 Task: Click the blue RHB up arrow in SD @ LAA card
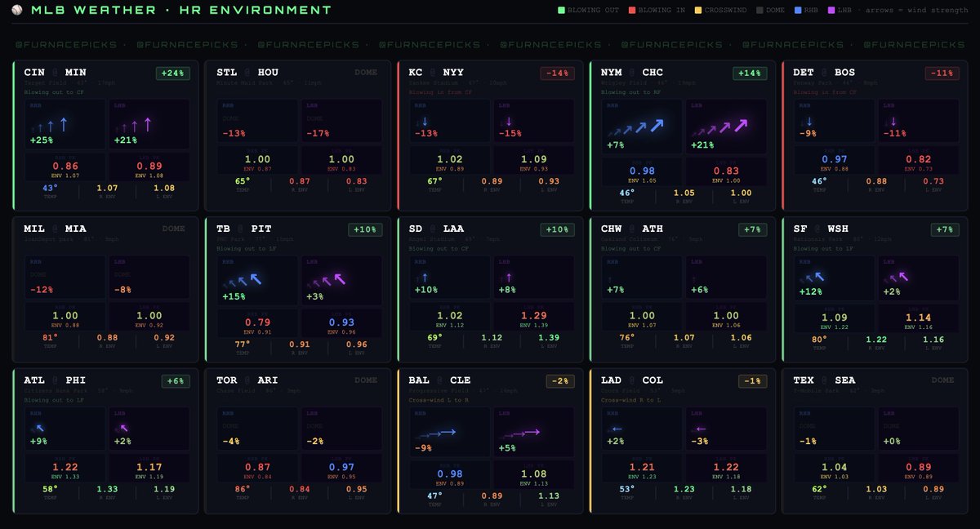point(425,278)
